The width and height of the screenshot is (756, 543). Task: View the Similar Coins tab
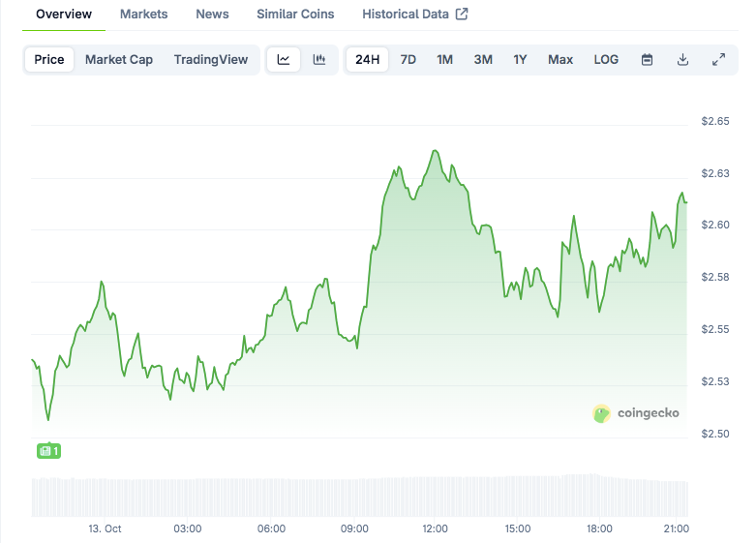(x=295, y=15)
